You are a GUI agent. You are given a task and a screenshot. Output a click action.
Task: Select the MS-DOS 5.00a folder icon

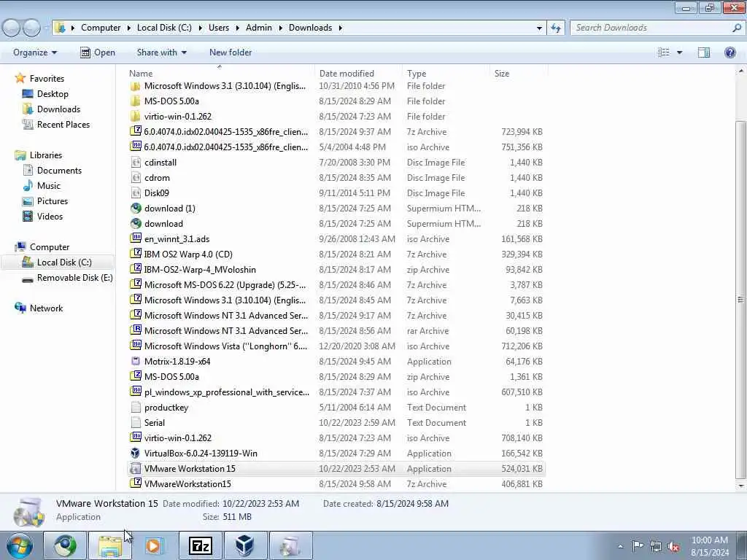(x=135, y=101)
